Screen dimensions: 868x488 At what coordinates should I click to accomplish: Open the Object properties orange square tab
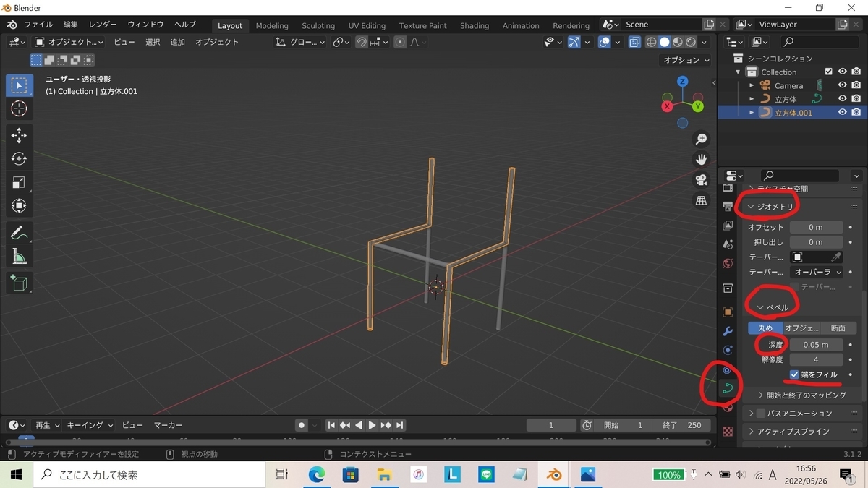click(x=728, y=312)
